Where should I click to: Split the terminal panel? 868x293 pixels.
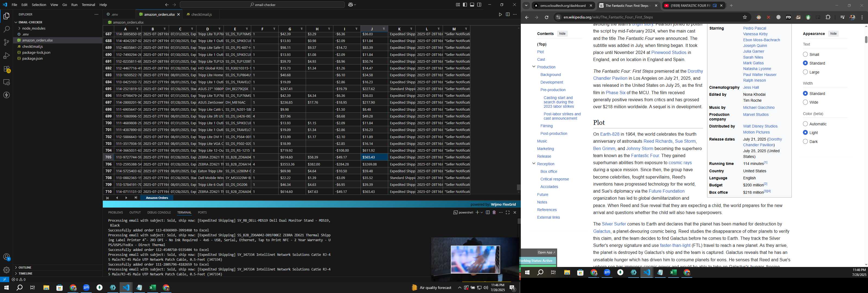[x=488, y=212]
